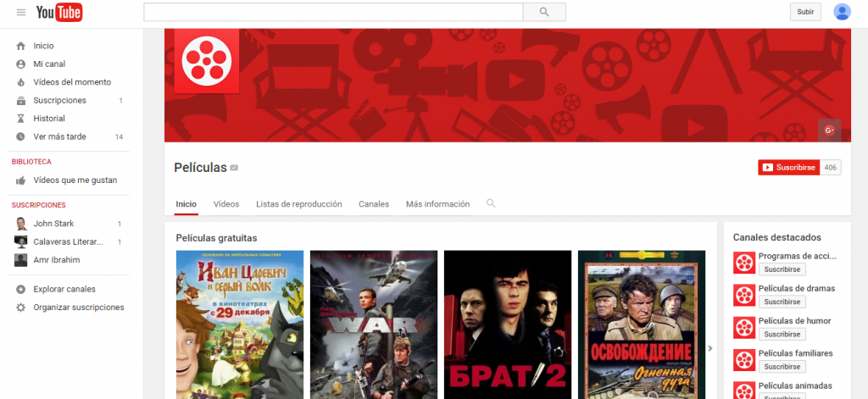Open the WAR movie poster

coord(374,324)
